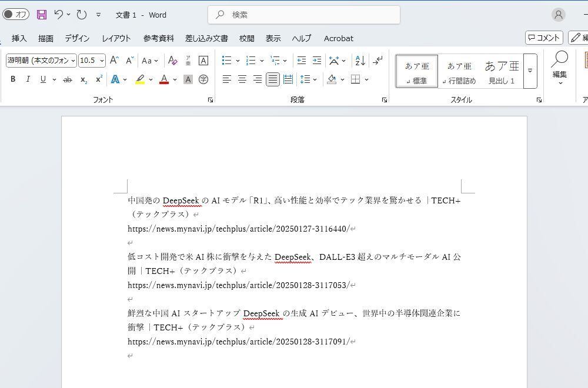Screen dimensions: 588x388
Task: Increase the paragraph indent
Action: [317, 61]
